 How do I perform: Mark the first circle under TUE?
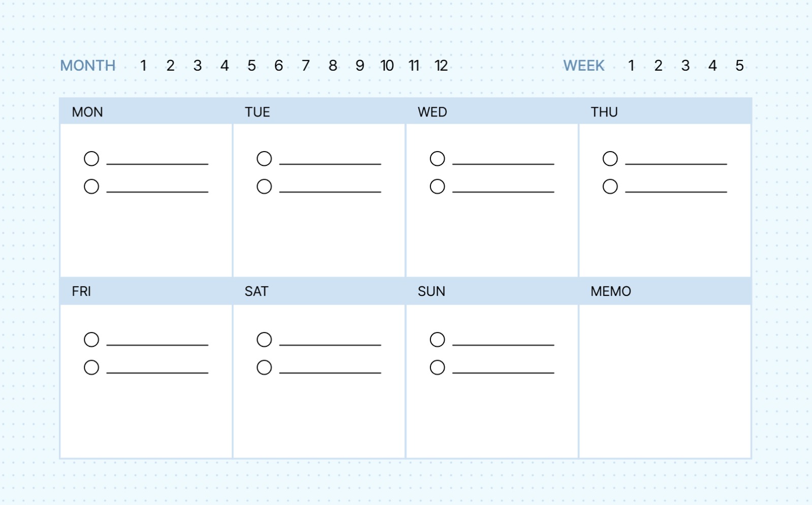pyautogui.click(x=264, y=159)
